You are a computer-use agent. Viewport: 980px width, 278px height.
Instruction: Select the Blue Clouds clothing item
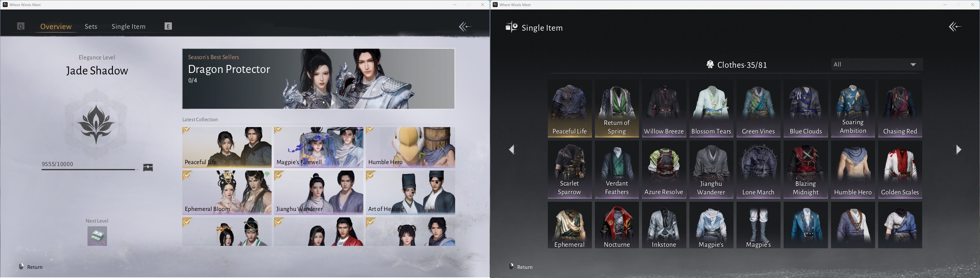tap(805, 108)
